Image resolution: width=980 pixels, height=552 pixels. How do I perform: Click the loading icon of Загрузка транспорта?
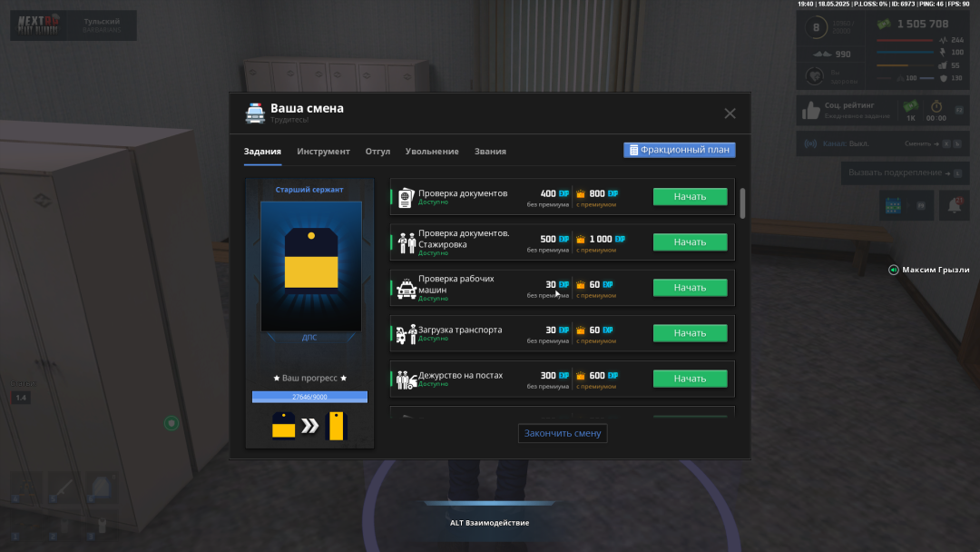click(407, 334)
